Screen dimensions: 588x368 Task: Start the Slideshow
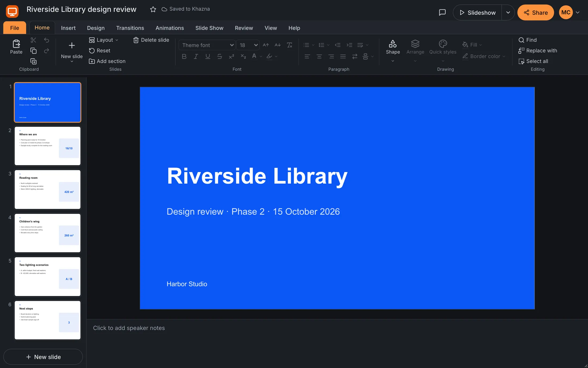coord(477,13)
